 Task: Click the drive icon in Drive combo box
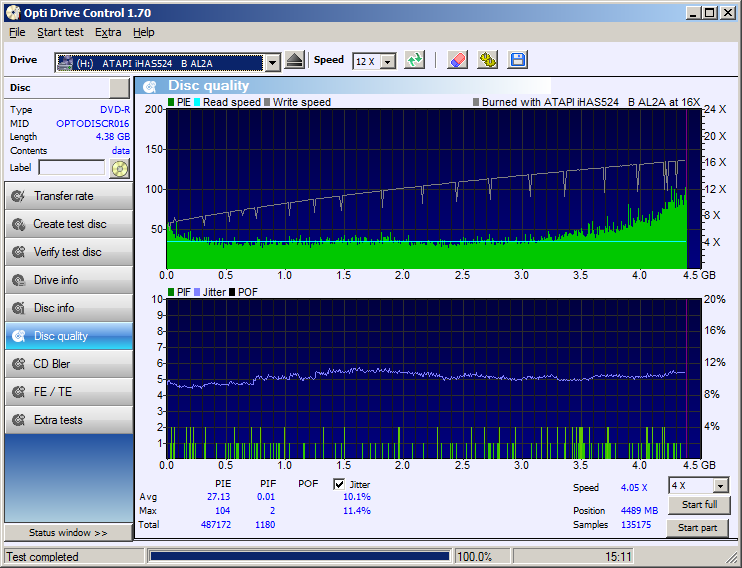[65, 63]
